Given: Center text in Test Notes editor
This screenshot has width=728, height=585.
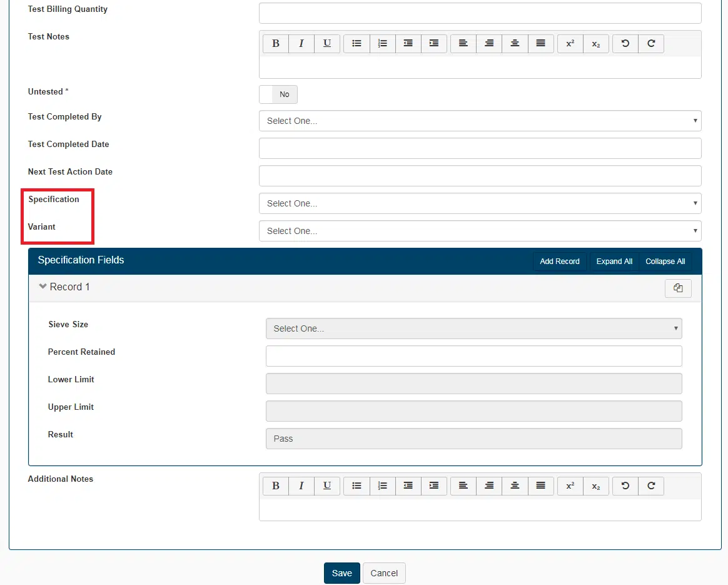Looking at the screenshot, I should pyautogui.click(x=515, y=44).
